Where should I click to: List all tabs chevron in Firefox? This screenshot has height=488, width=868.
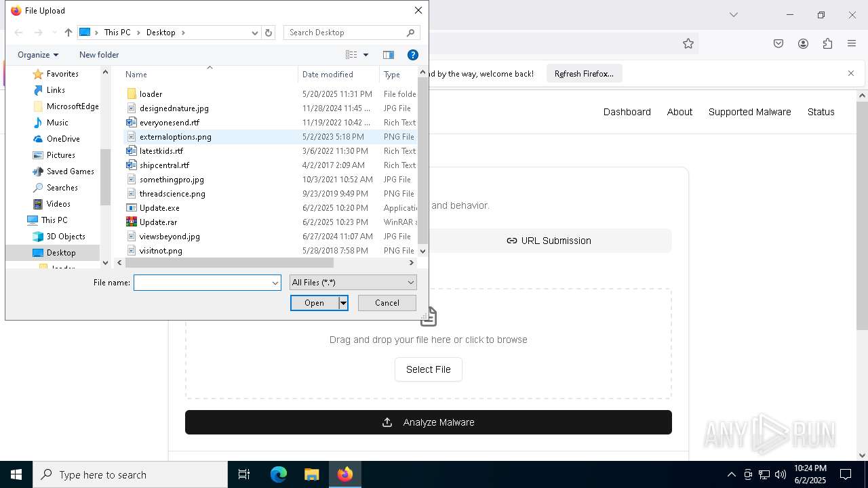pos(733,15)
